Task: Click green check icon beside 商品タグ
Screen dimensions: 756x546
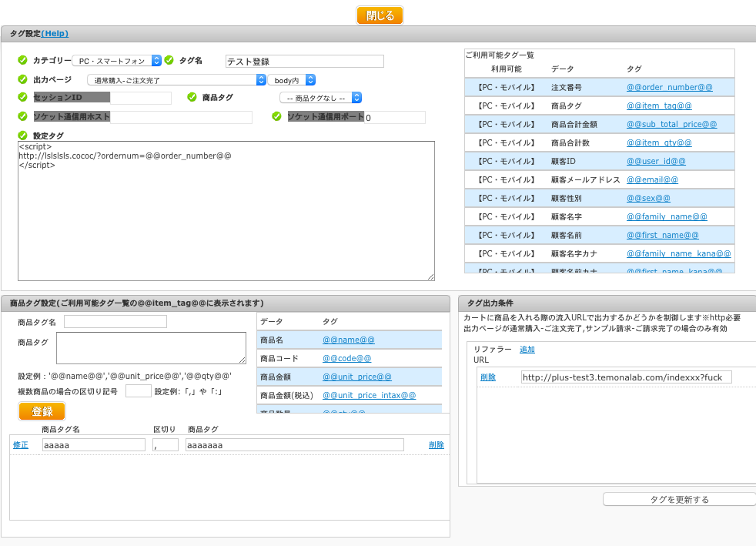Action: pos(192,97)
